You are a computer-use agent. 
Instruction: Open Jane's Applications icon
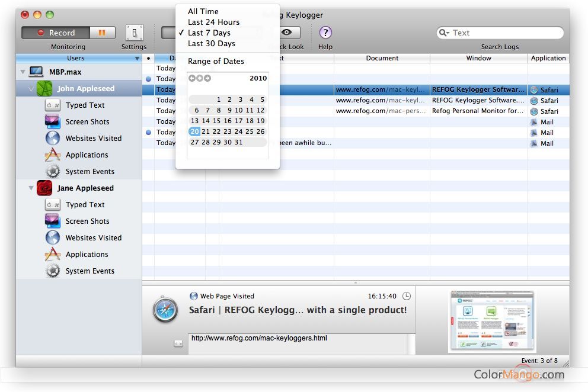click(53, 254)
